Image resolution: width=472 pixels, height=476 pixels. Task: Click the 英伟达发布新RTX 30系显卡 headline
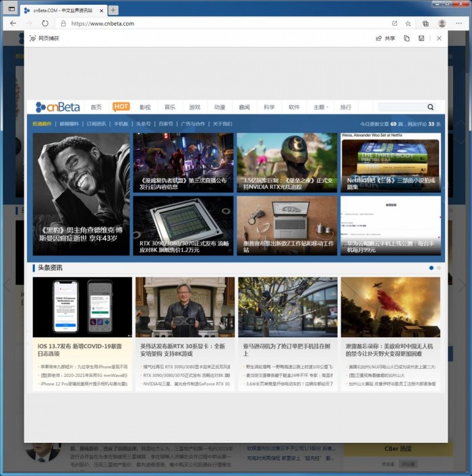tap(183, 350)
